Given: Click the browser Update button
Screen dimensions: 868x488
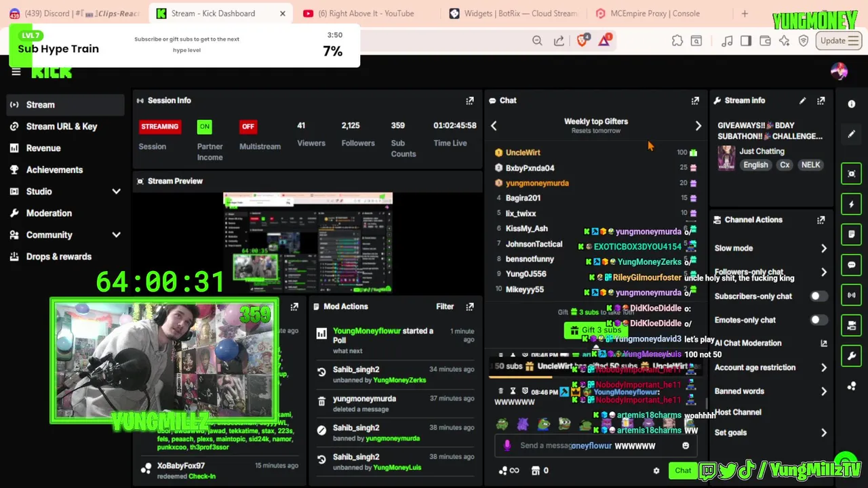Looking at the screenshot, I should pos(840,41).
